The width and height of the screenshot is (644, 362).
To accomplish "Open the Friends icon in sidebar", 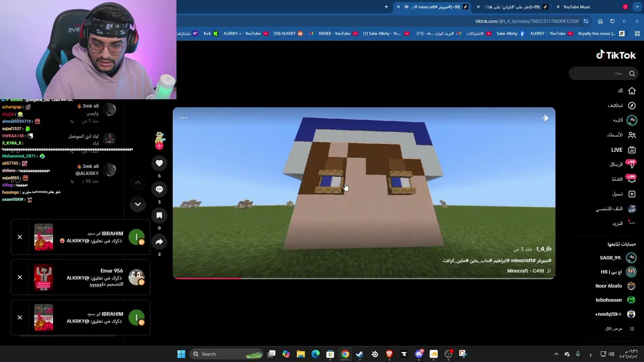I will tap(632, 135).
